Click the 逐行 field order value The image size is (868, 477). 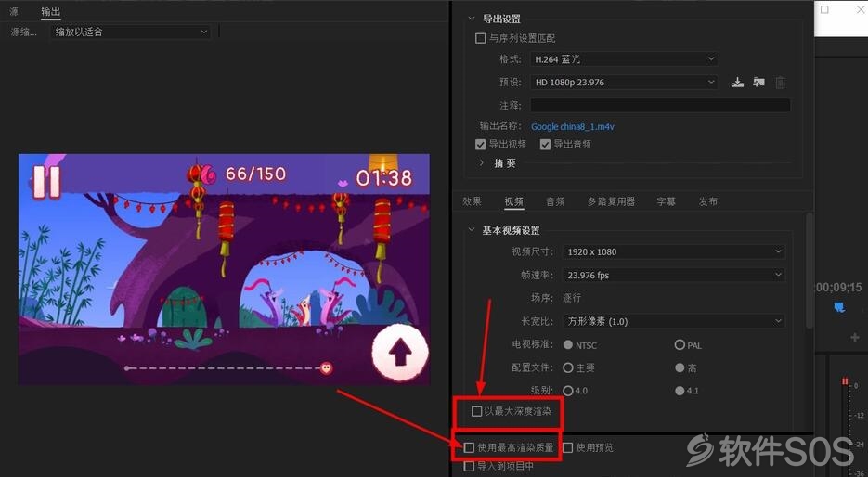[x=572, y=298]
